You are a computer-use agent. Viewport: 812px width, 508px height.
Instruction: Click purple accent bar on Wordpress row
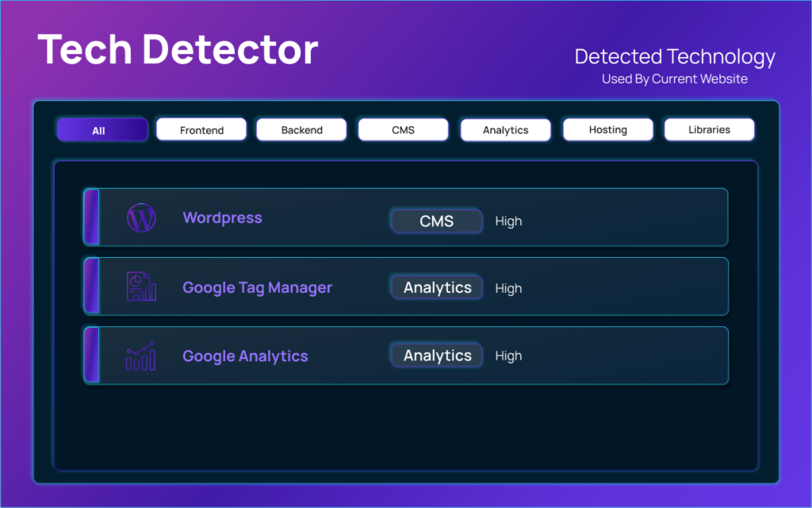[91, 217]
